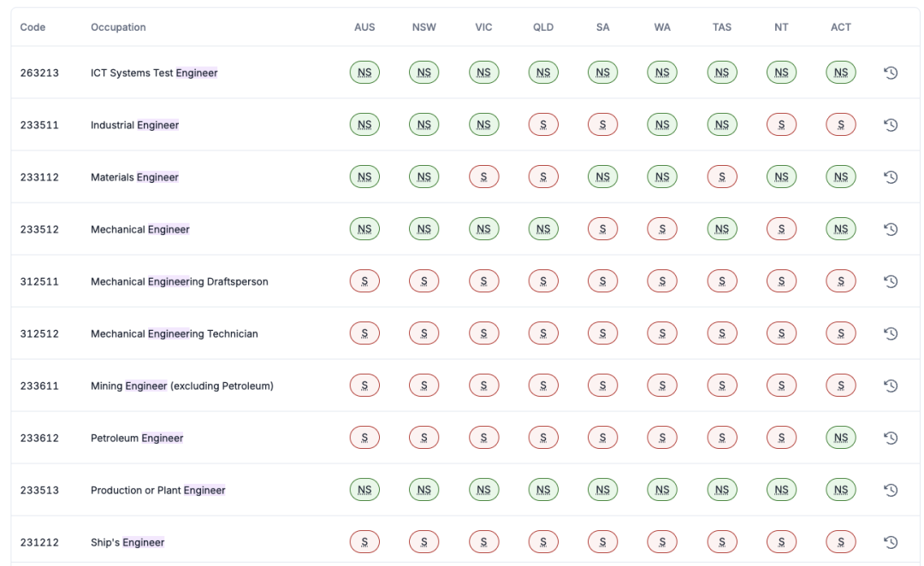Open the Mining Engineer (excluding Petroleum) occupation
The height and width of the screenshot is (566, 924).
182,386
